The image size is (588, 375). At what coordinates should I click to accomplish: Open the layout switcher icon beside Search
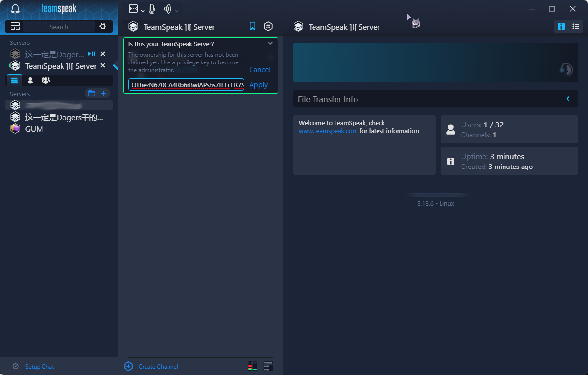point(15,27)
